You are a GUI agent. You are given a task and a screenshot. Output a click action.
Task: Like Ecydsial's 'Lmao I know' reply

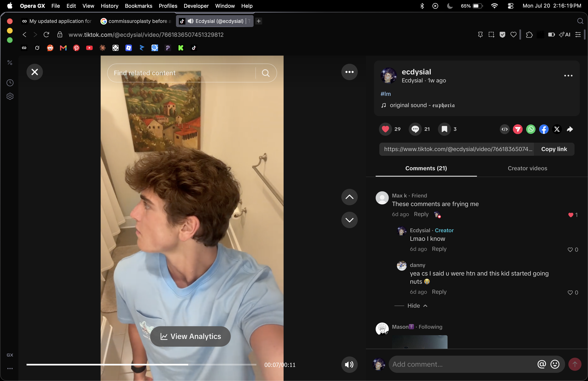570,250
